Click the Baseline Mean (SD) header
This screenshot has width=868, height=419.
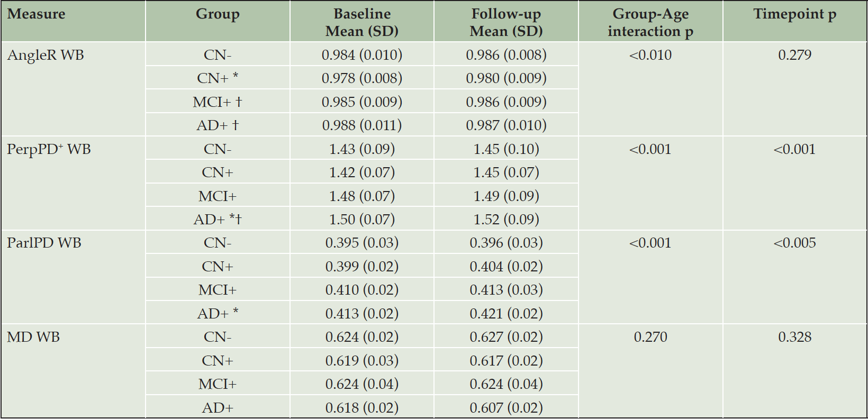[362, 22]
